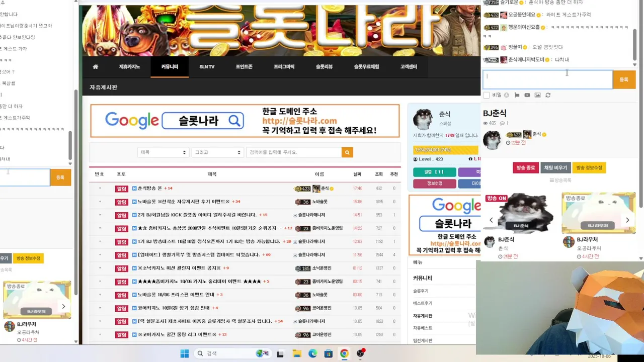Open the 슬롯무료체험 menu
This screenshot has height=362, width=644.
coord(366,66)
